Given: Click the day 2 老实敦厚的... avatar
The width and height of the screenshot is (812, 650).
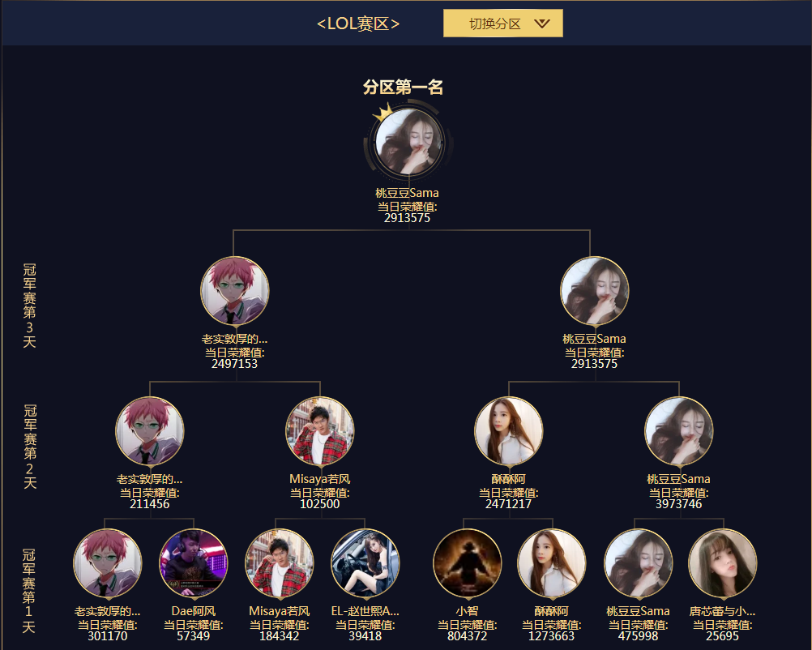Looking at the screenshot, I should click(150, 431).
